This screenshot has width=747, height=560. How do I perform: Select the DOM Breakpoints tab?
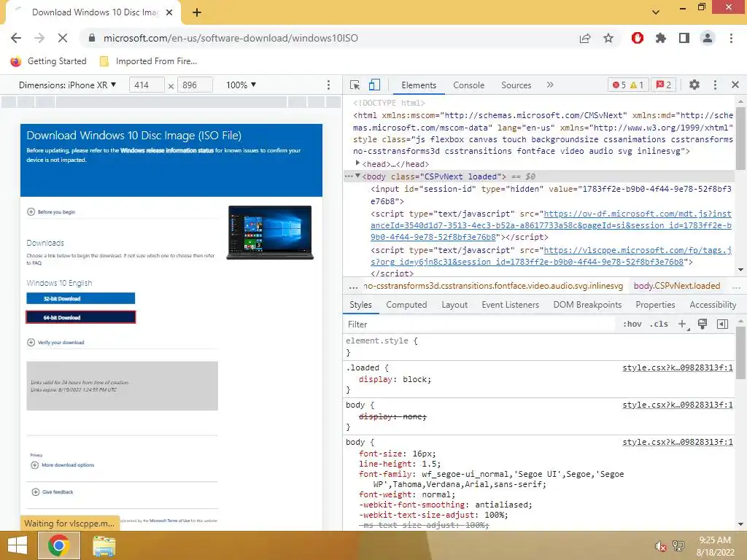[x=587, y=305]
